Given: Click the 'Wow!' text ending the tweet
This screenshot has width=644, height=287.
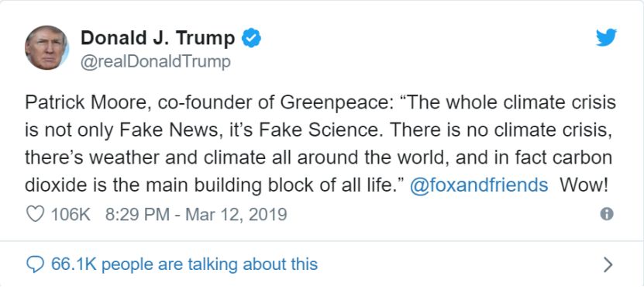Looking at the screenshot, I should [x=584, y=185].
